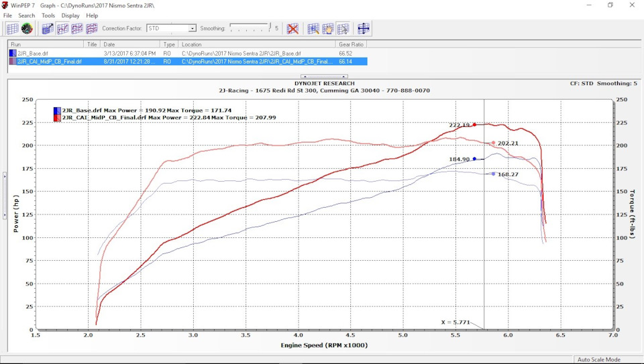
Task: Close the WinPEP 7 window
Action: [x=632, y=5]
